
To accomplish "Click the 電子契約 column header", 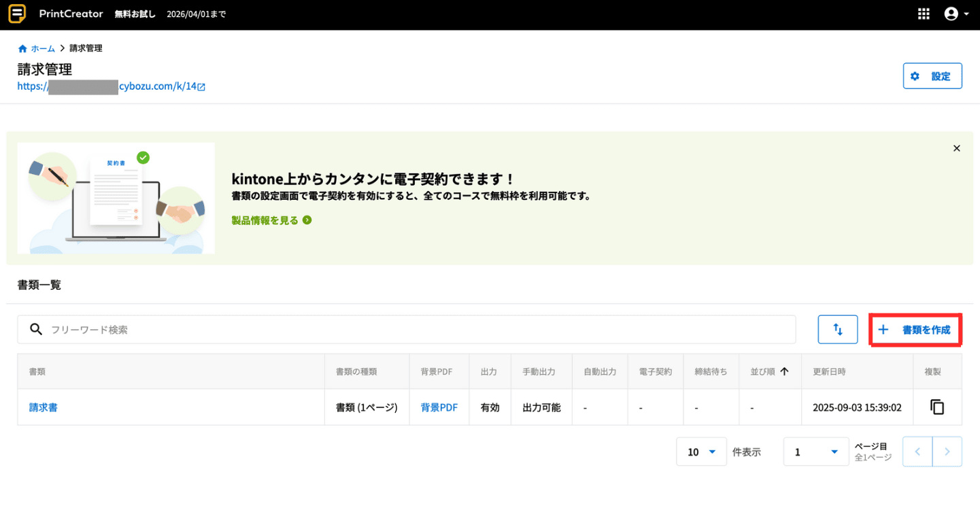I will (656, 372).
